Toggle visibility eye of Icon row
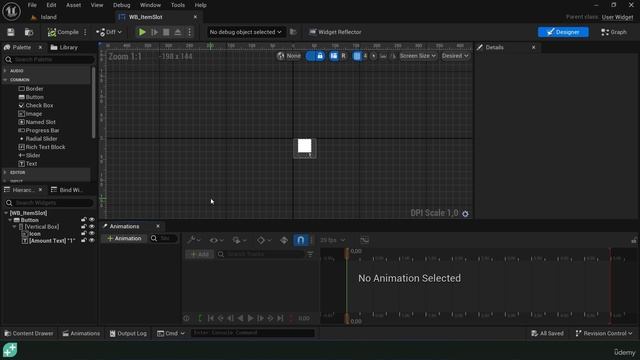Viewport: 640px width, 360px height. (x=92, y=233)
